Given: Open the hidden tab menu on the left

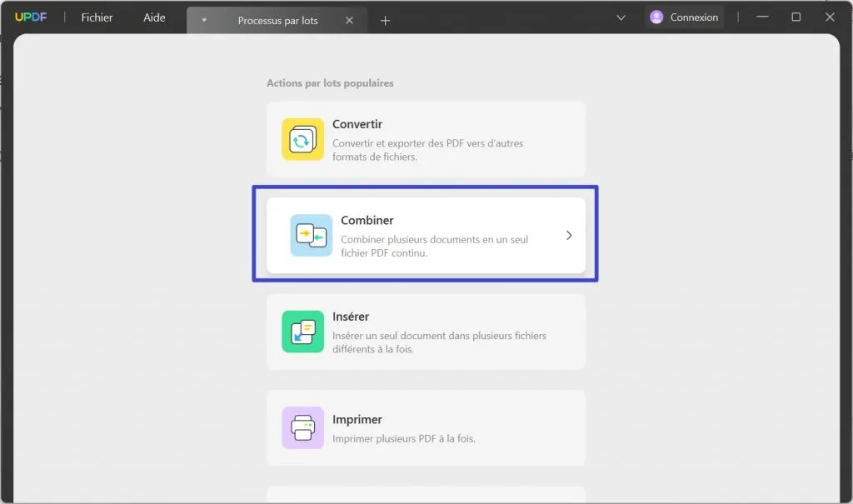Looking at the screenshot, I should (x=202, y=17).
